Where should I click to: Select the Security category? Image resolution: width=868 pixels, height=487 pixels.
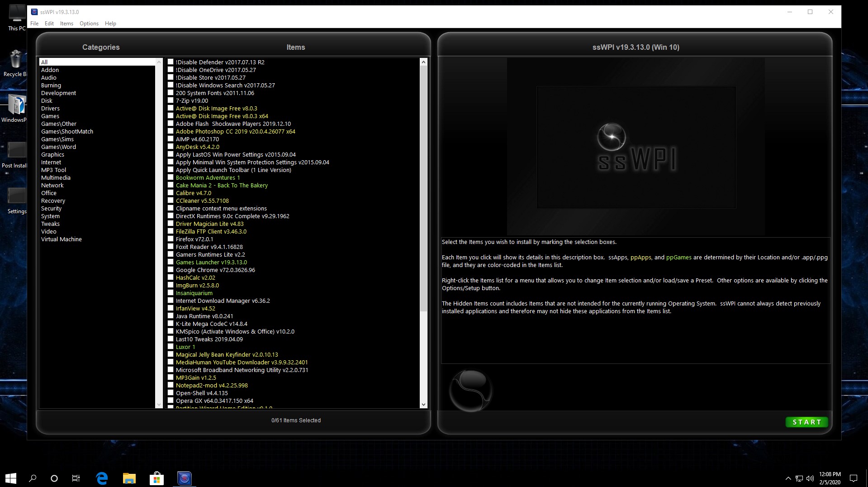pyautogui.click(x=51, y=208)
